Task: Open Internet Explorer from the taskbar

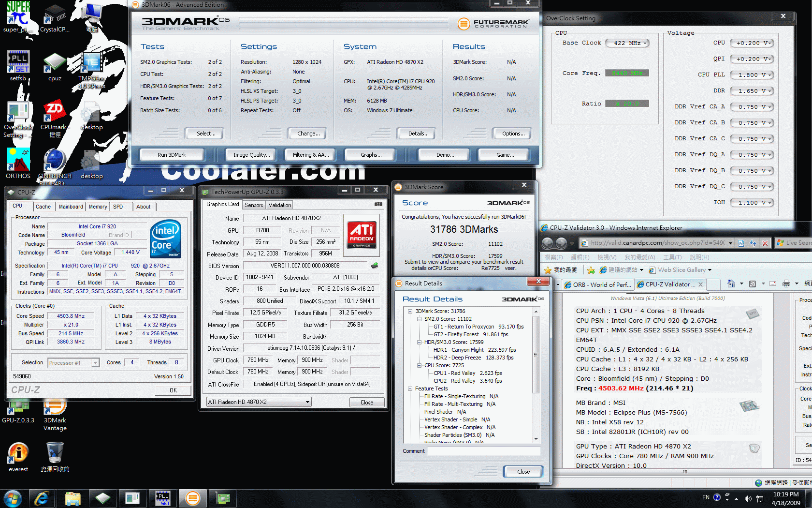Action: [42, 498]
